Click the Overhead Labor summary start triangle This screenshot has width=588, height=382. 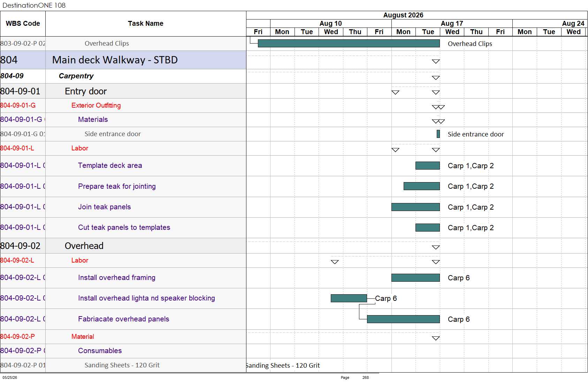point(335,262)
